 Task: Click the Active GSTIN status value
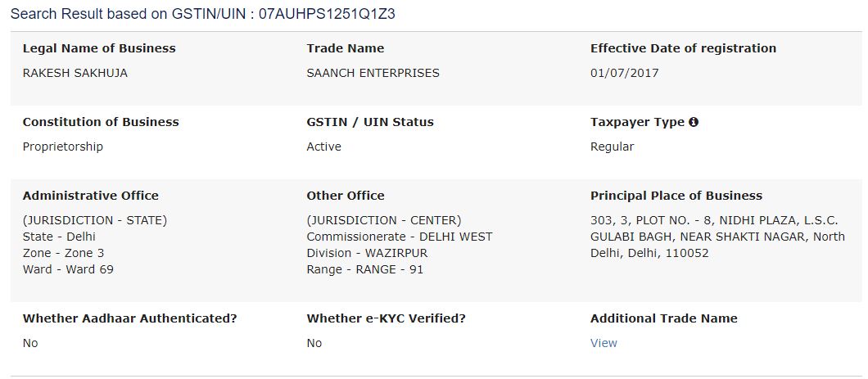(x=323, y=147)
